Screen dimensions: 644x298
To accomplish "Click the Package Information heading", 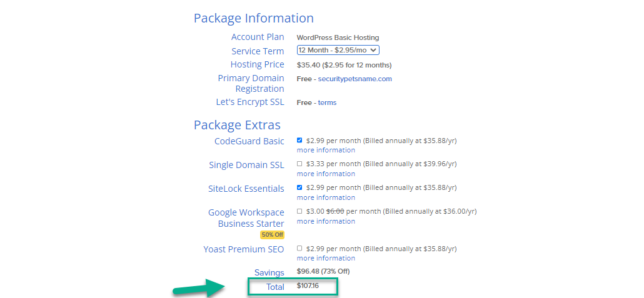I will pos(254,19).
